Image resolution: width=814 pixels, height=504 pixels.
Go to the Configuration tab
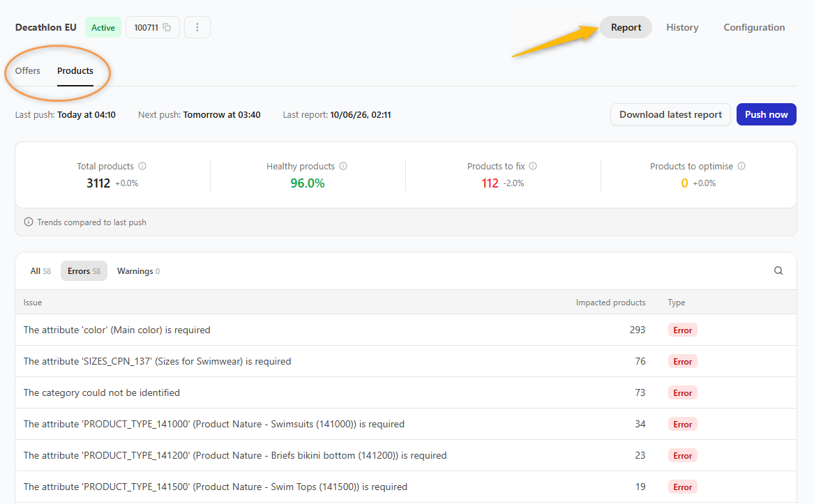pyautogui.click(x=754, y=27)
